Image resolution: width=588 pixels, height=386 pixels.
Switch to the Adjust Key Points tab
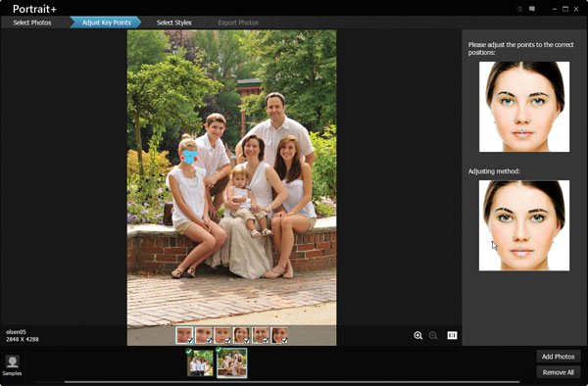pos(106,23)
